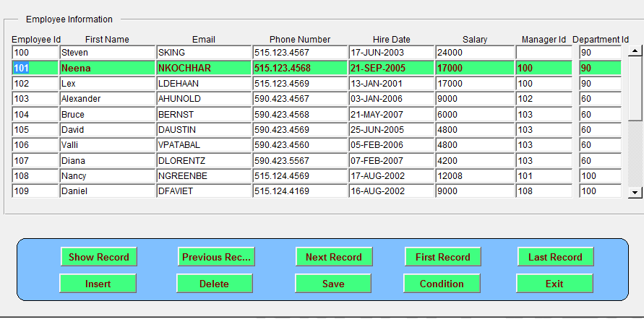Click First Name field Lex
The image size is (644, 319).
[x=108, y=84]
